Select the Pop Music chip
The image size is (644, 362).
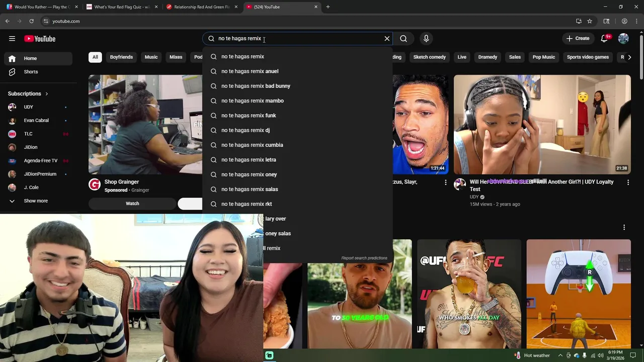[x=544, y=57]
